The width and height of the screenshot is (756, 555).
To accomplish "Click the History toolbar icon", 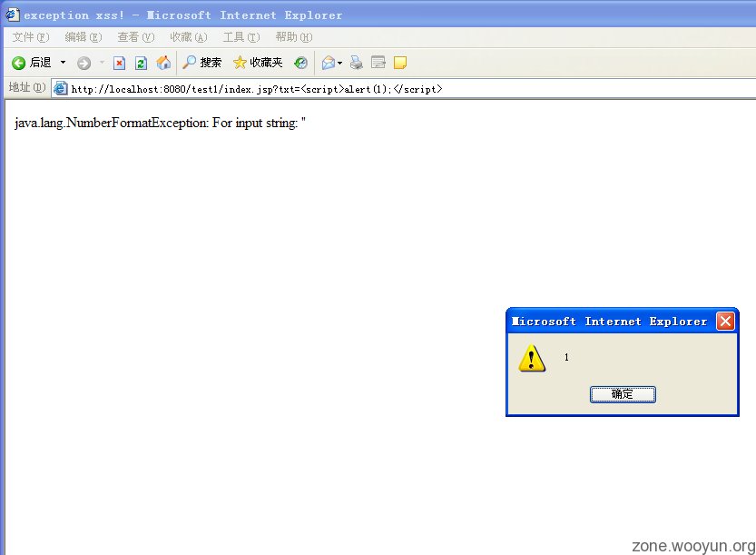I will (300, 63).
